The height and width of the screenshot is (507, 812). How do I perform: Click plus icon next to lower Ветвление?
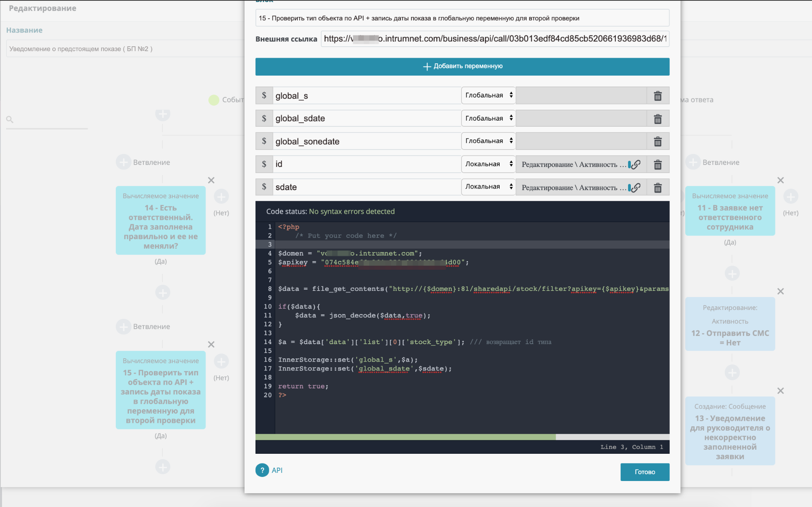(x=123, y=326)
